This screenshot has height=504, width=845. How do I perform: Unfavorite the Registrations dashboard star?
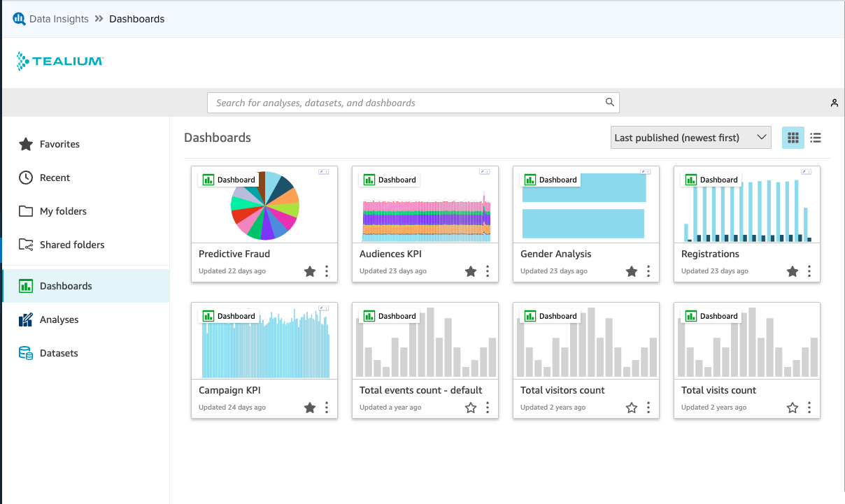[793, 271]
